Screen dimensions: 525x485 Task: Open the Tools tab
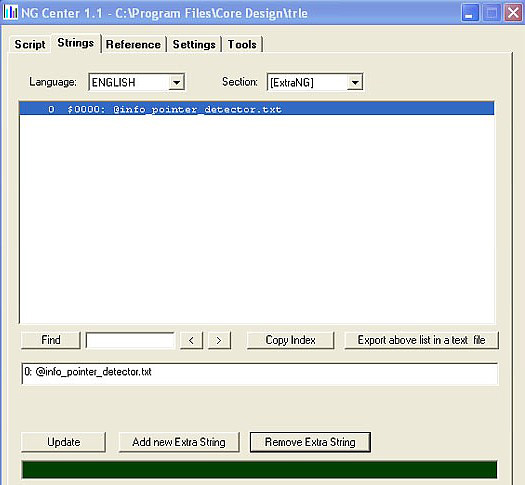(242, 44)
